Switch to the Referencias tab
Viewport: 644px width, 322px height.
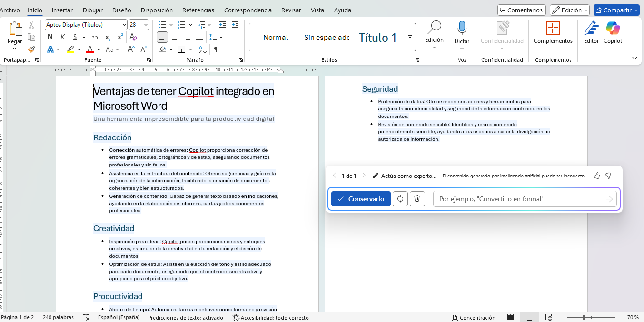(198, 10)
